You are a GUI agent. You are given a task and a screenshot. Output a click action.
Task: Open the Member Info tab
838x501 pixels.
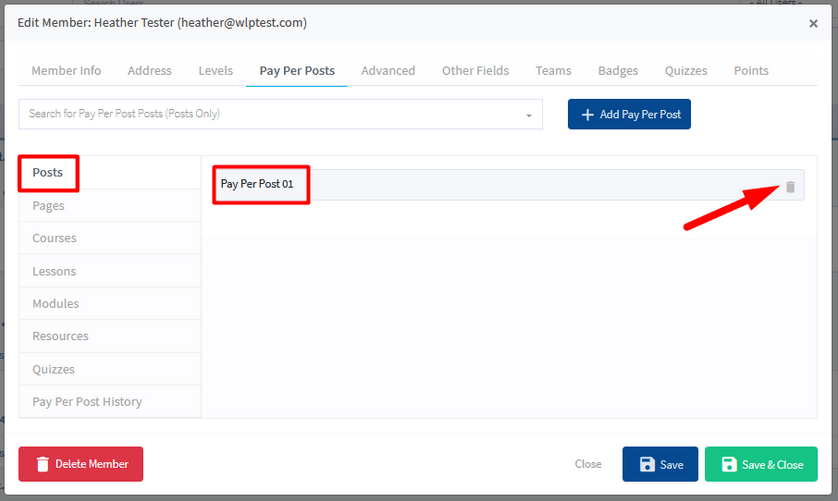(x=66, y=71)
